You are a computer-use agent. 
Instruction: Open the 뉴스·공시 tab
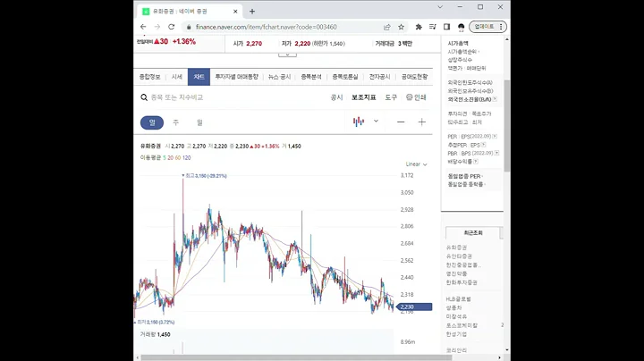point(279,77)
